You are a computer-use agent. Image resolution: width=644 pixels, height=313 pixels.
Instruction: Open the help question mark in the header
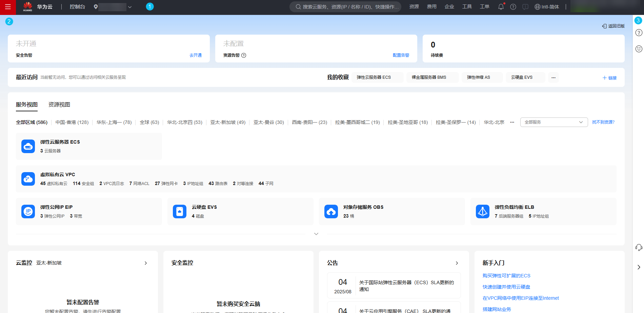[513, 7]
